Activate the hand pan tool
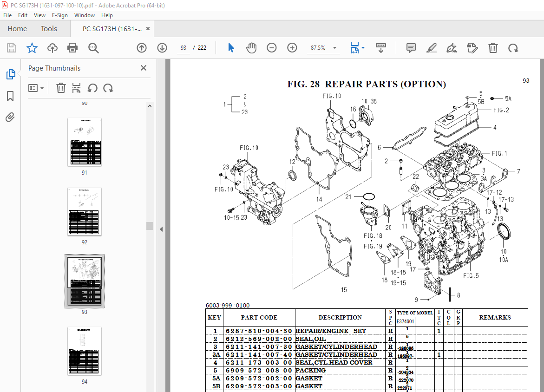Viewport: 544px width, 392px height. click(251, 48)
